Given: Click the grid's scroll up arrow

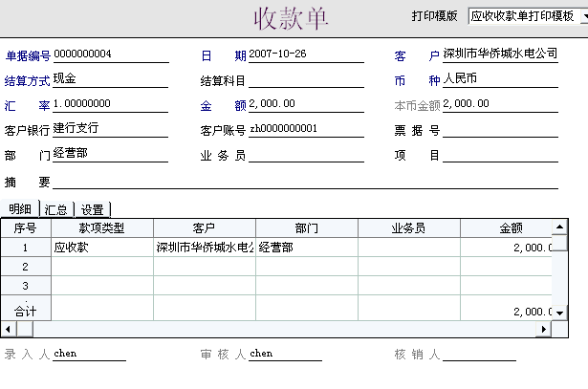Looking at the screenshot, I should pyautogui.click(x=560, y=227).
